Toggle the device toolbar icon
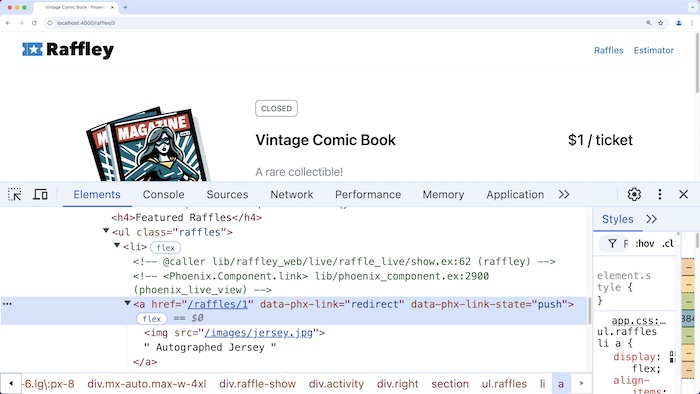This screenshot has height=394, width=700. click(x=40, y=195)
